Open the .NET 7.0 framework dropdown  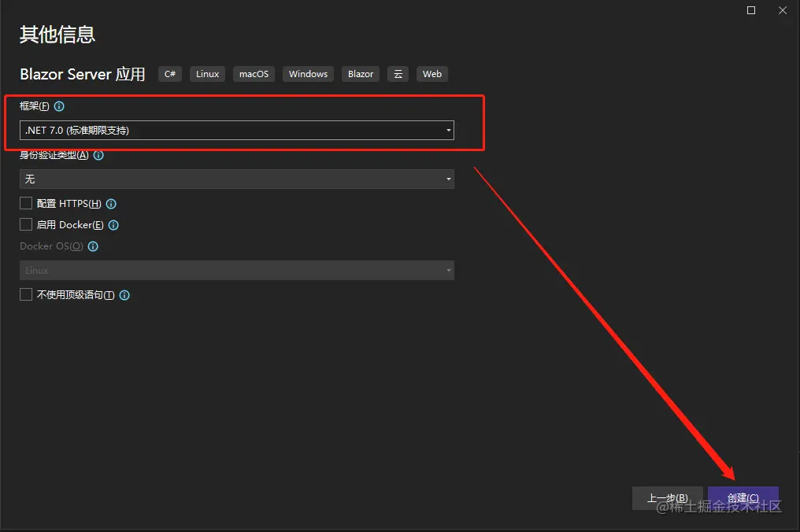(x=237, y=130)
